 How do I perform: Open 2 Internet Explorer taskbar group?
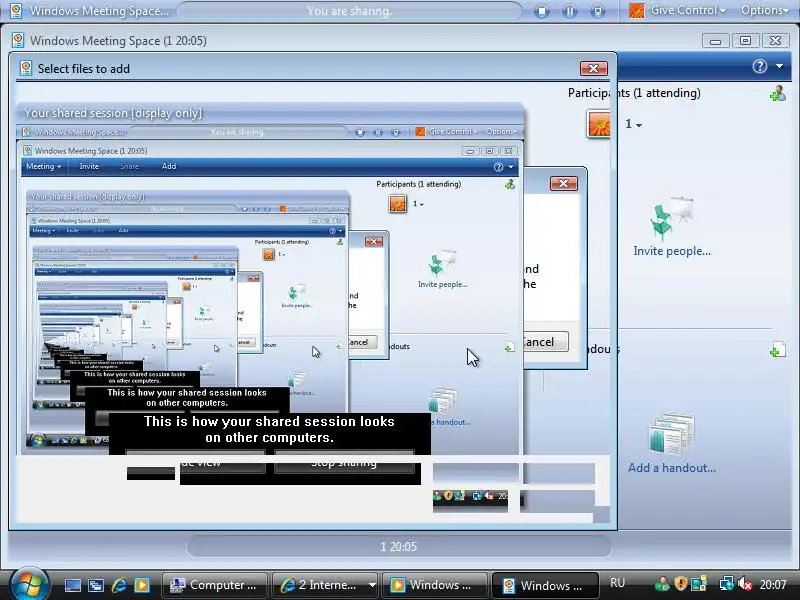point(326,585)
